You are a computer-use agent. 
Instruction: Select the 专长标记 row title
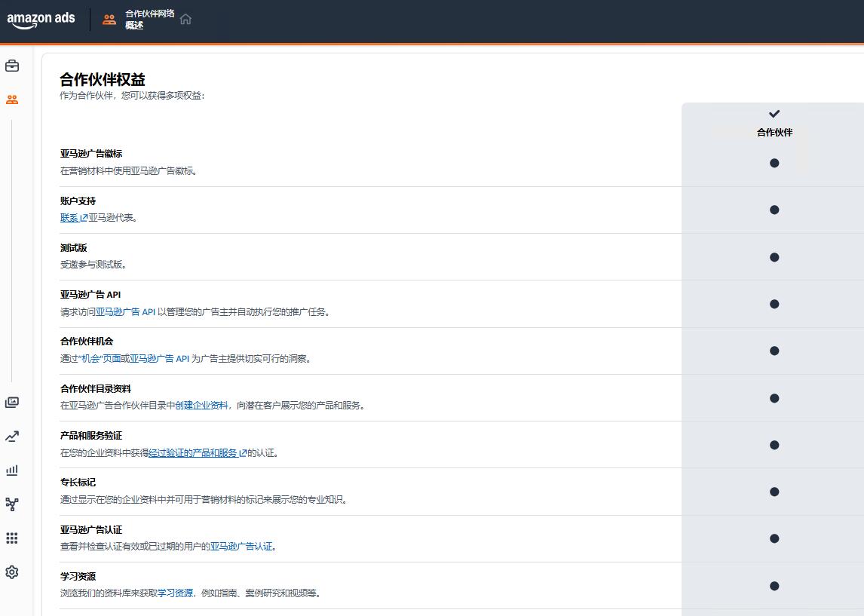[78, 483]
